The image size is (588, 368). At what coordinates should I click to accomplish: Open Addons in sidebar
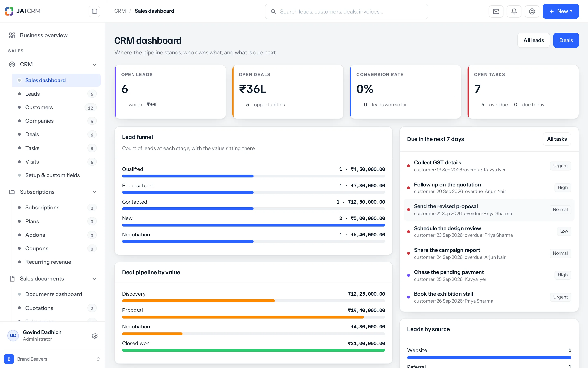(x=56, y=235)
